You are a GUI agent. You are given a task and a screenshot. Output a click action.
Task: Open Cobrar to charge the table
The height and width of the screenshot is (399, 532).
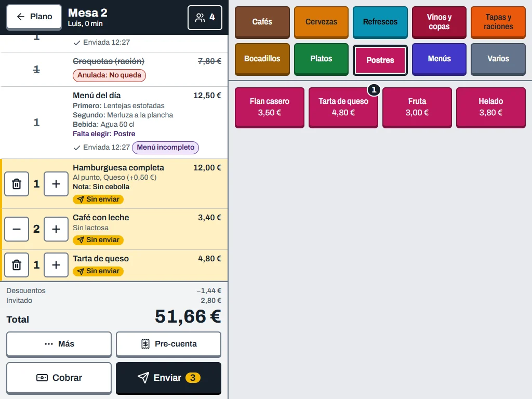click(x=59, y=378)
